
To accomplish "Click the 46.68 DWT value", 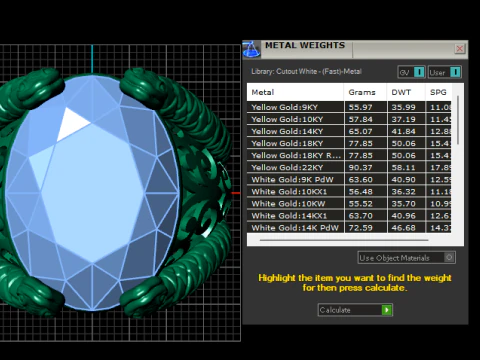I will 403,228.
